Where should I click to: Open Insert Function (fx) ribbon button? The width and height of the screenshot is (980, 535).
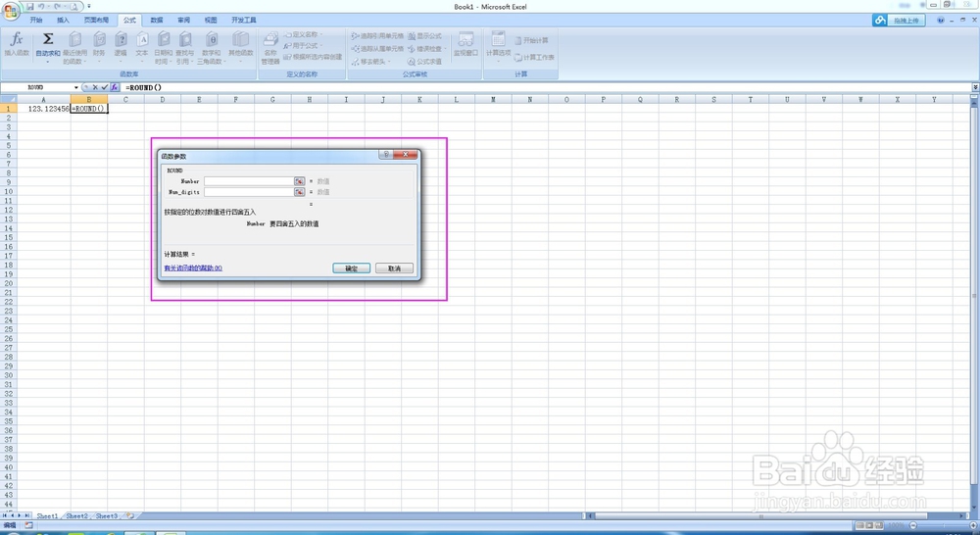tap(17, 45)
